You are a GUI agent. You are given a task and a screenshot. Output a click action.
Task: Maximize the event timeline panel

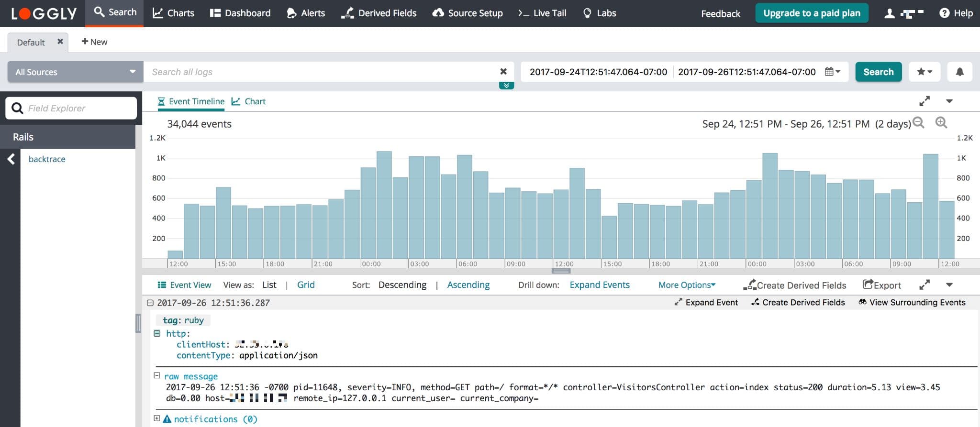(924, 101)
